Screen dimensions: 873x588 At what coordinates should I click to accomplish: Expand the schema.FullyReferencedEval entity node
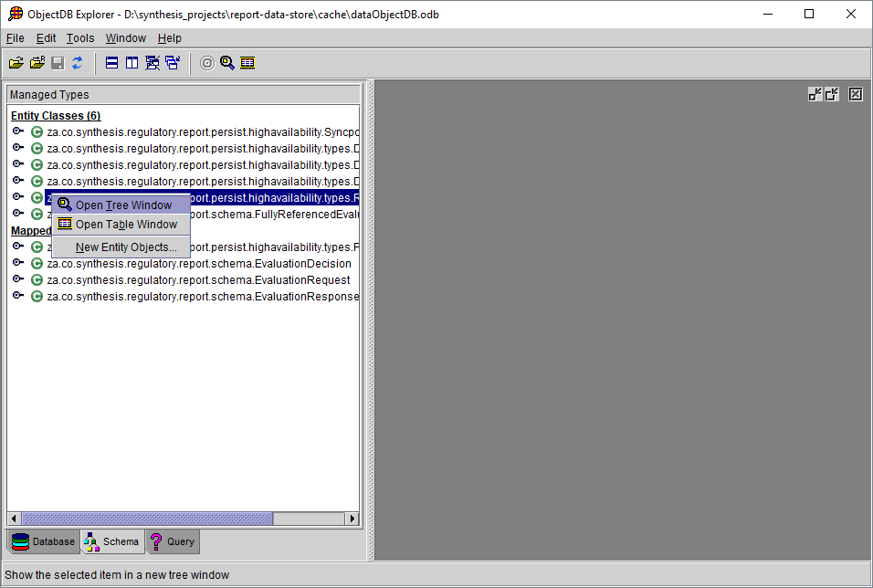(18, 214)
